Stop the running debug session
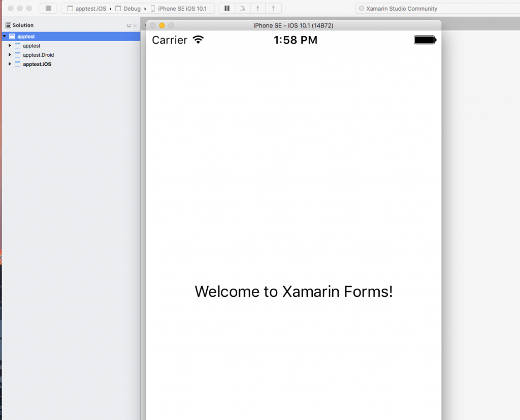 tap(48, 8)
